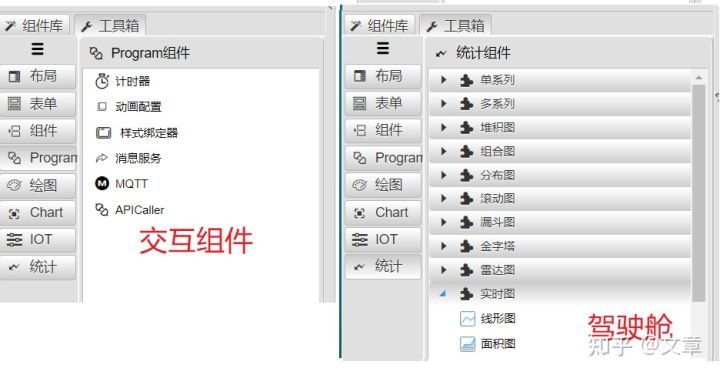The width and height of the screenshot is (720, 375).
Task: Click Program组件 header icon
Action: click(x=96, y=53)
